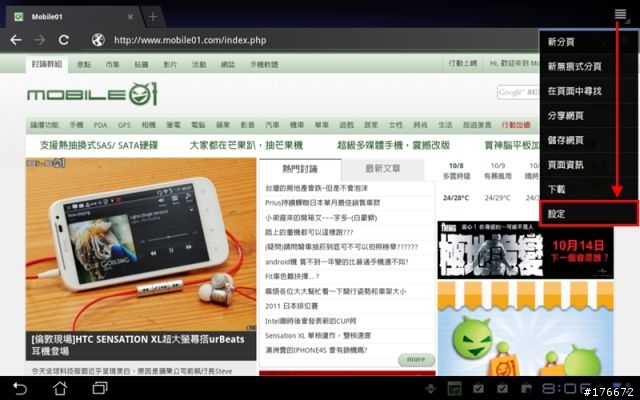Open thread Intel哪時後會發表新的CUP阿
The width and height of the screenshot is (640, 400).
tap(311, 321)
